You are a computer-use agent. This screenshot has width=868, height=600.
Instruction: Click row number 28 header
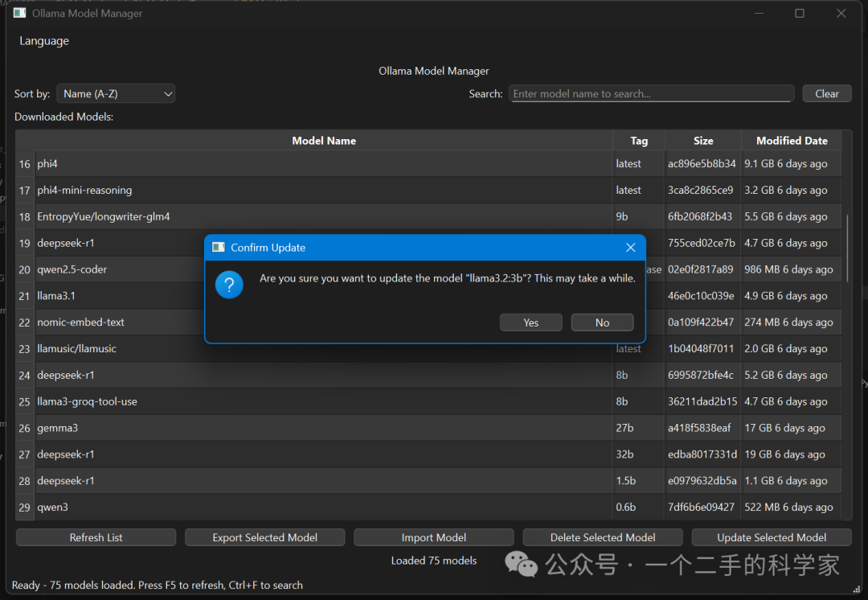25,481
